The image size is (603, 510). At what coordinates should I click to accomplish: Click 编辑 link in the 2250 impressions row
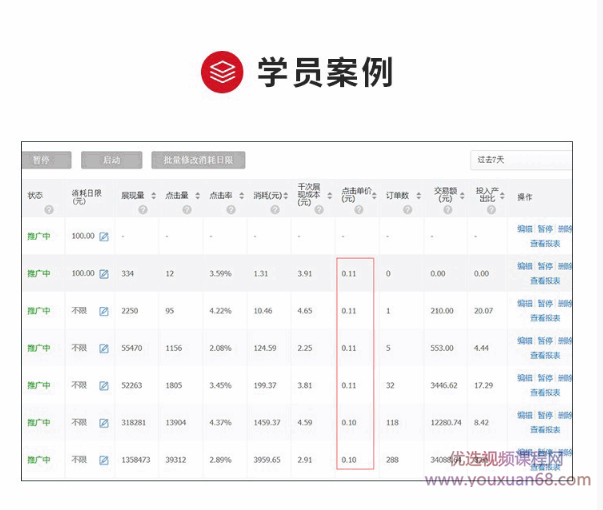pyautogui.click(x=525, y=303)
